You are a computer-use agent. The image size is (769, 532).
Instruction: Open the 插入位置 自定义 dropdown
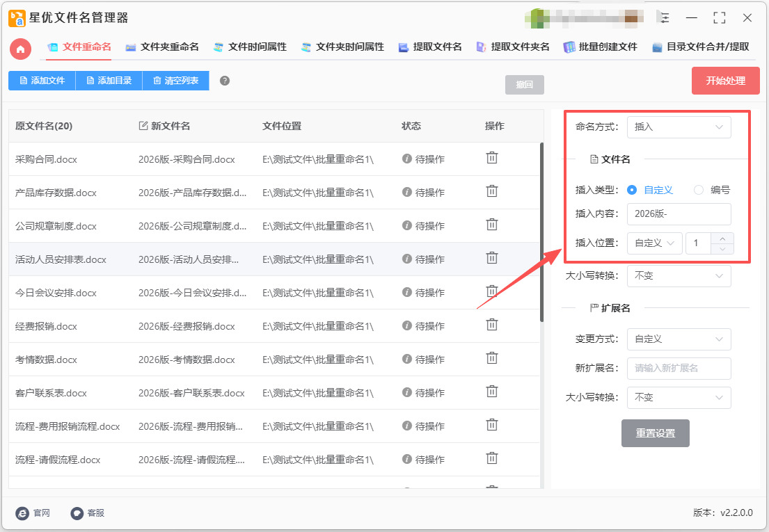654,243
